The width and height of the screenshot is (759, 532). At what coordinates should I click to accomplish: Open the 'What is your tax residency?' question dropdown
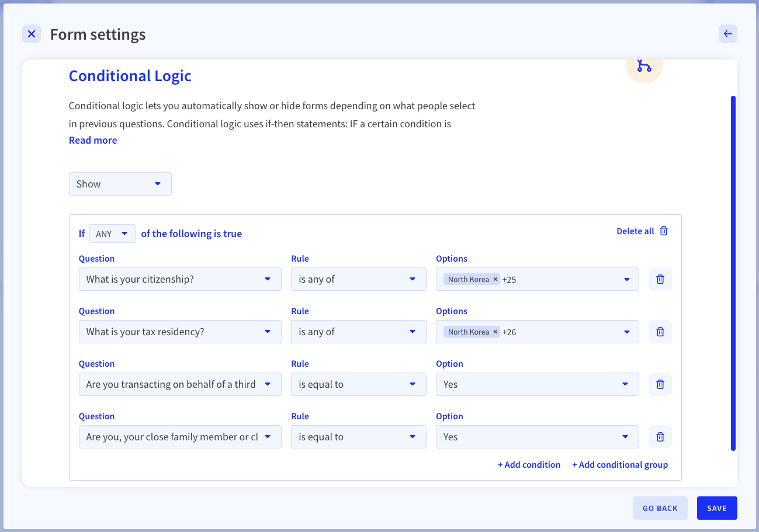tap(180, 332)
